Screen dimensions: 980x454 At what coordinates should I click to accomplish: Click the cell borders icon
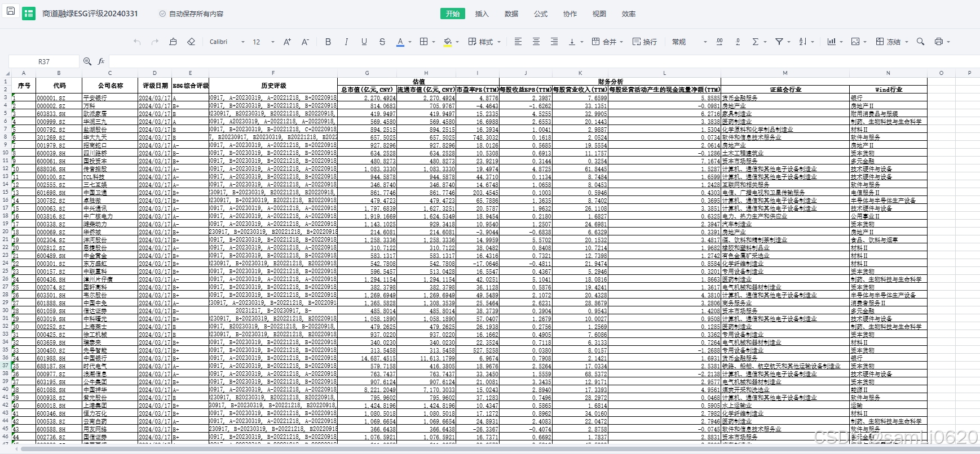(x=424, y=42)
